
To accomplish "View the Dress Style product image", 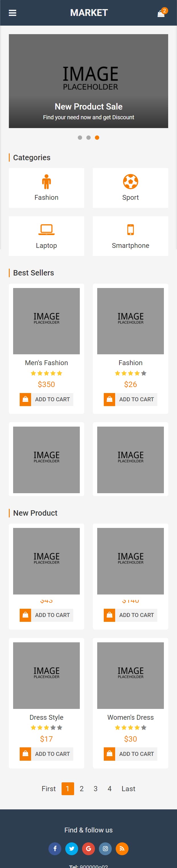I will [x=46, y=676].
